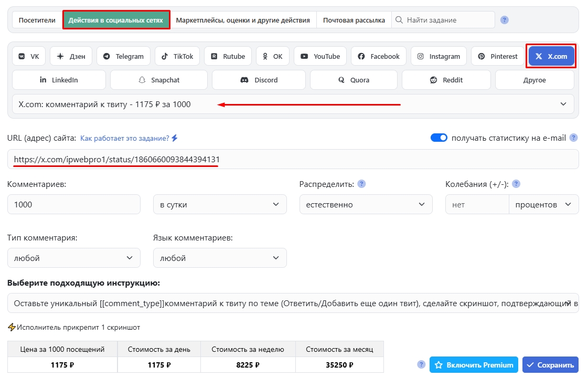The width and height of the screenshot is (588, 377).
Task: Select TikTok as the platform
Action: [177, 56]
